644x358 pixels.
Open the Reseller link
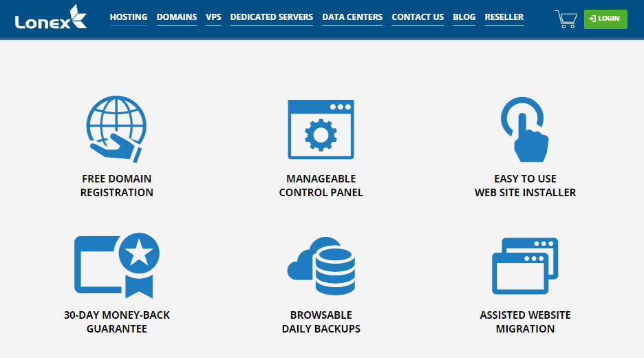[x=504, y=17]
